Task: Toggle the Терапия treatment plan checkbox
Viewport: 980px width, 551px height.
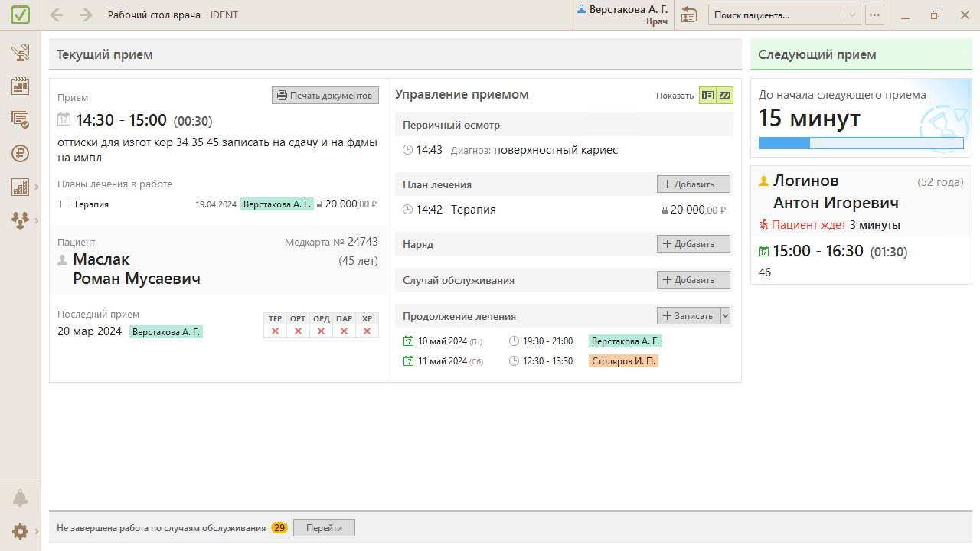Action: 65,204
